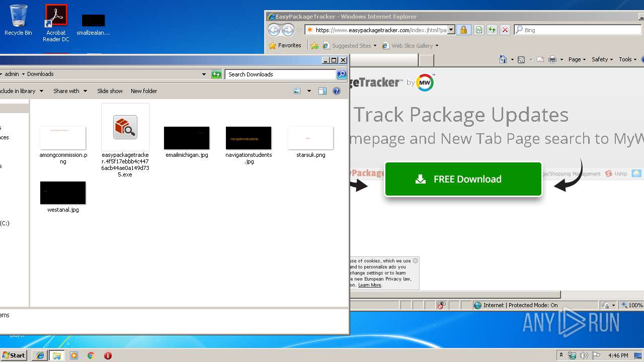Select the easypackagetracker exe file
Viewport: 644px width, 362px height.
click(125, 141)
